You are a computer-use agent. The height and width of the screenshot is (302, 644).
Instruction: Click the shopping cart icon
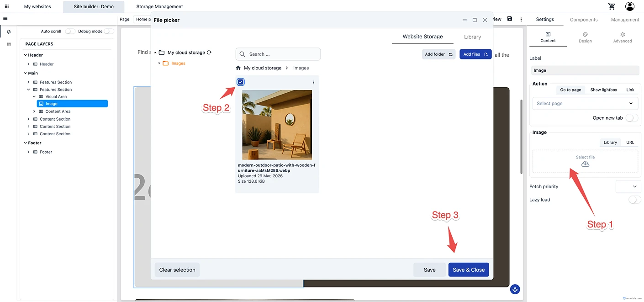click(x=612, y=6)
